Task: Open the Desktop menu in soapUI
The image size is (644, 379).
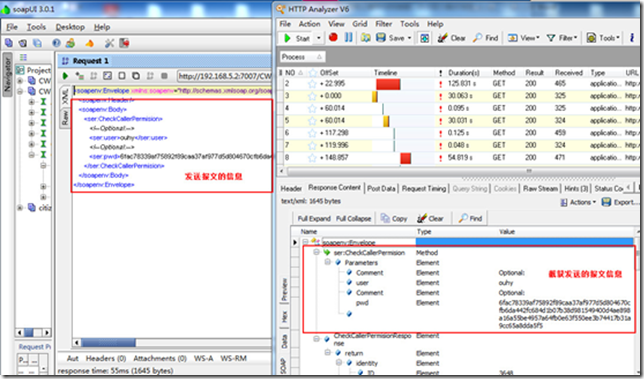Action: (70, 27)
